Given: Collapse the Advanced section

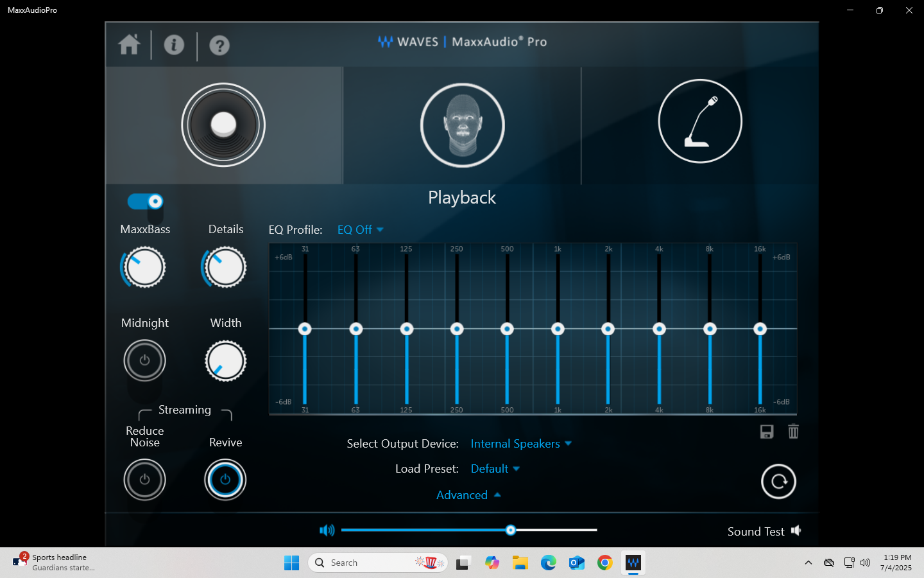Looking at the screenshot, I should (468, 495).
